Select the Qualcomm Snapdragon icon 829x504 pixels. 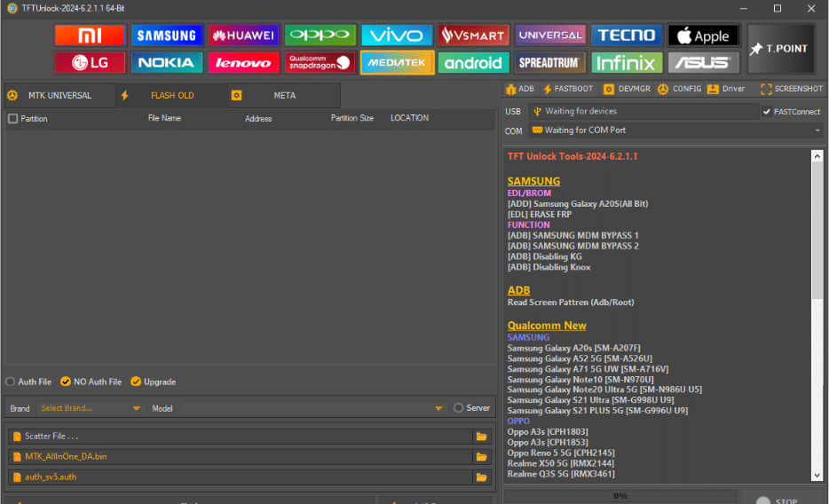tap(320, 63)
